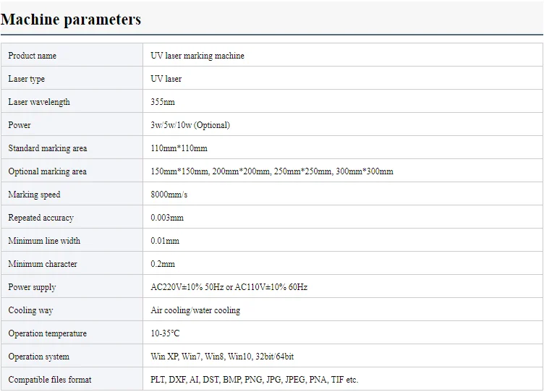Click the Laser type row label

pos(27,79)
